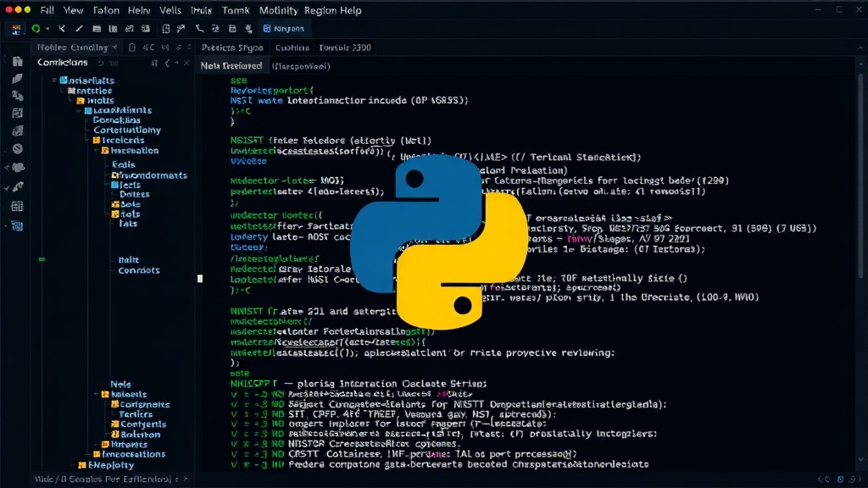Select the Gomokiins tree item

point(116,120)
